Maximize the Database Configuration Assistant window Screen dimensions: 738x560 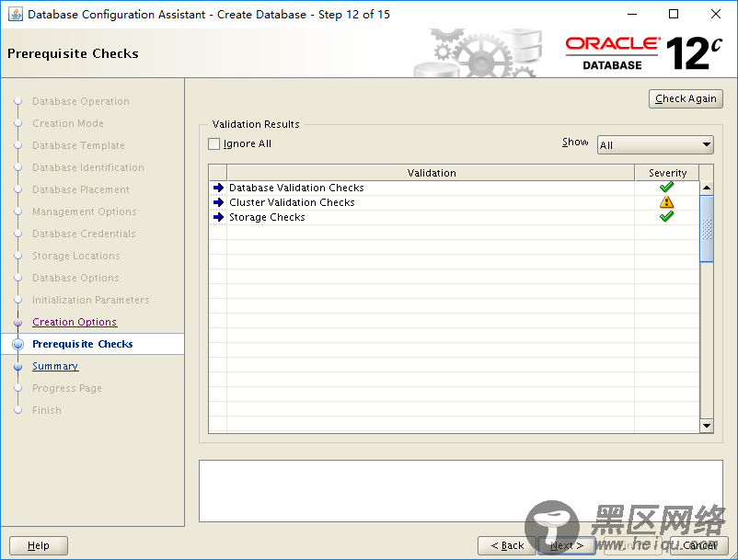coord(674,14)
